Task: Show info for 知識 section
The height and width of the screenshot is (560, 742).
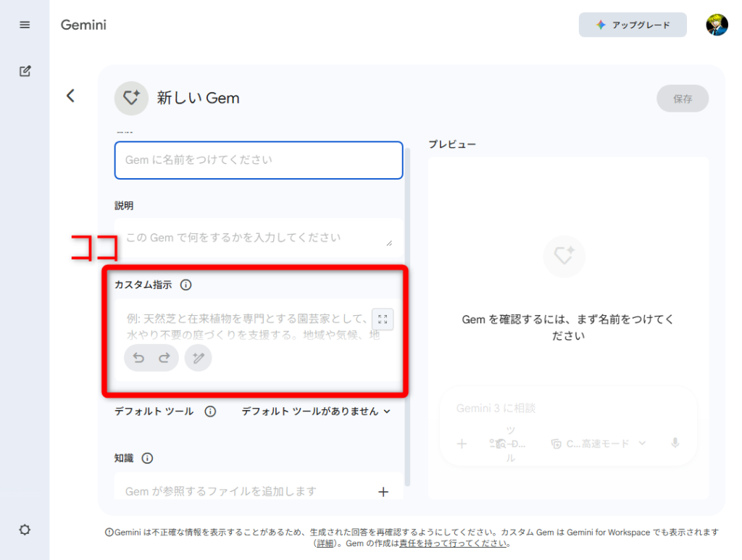Action: pyautogui.click(x=147, y=458)
